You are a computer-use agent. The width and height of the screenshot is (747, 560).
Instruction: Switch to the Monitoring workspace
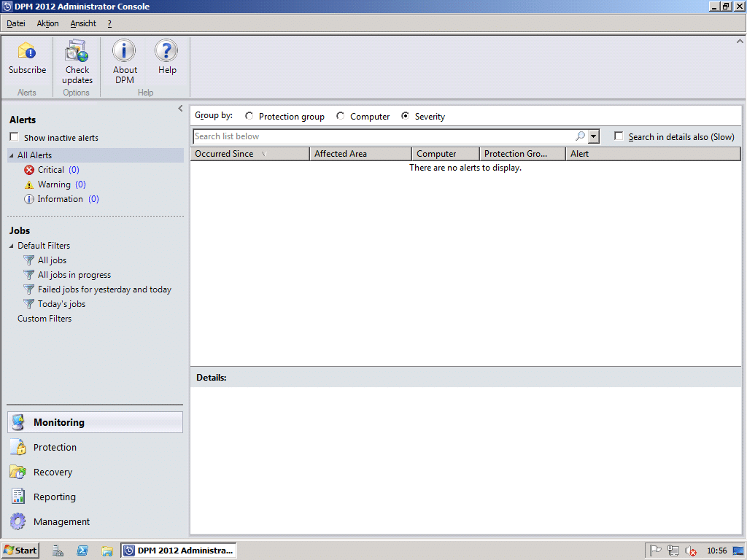tap(95, 422)
